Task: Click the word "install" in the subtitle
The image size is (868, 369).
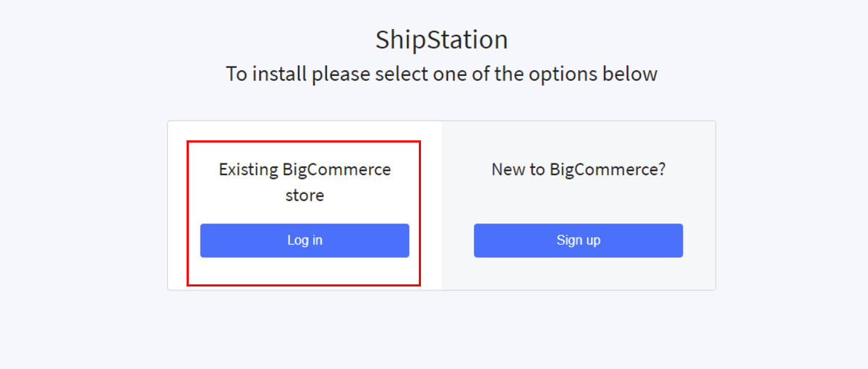Action: 279,74
